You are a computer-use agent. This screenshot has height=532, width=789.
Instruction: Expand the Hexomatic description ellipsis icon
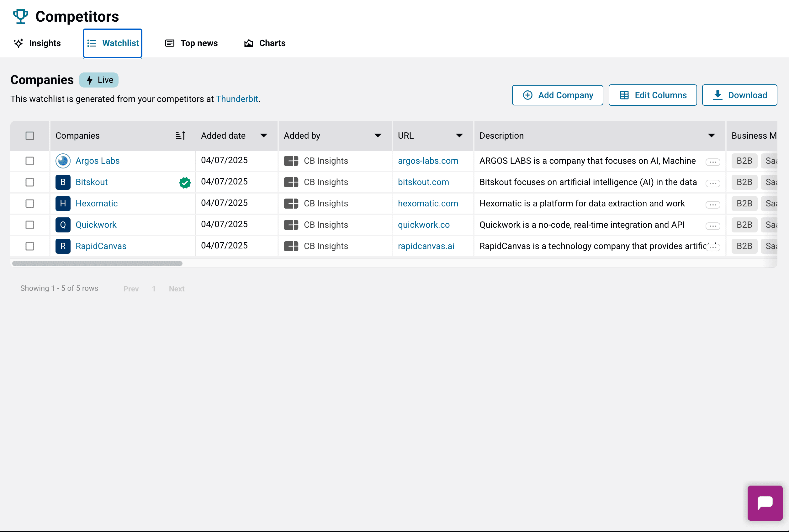(712, 205)
